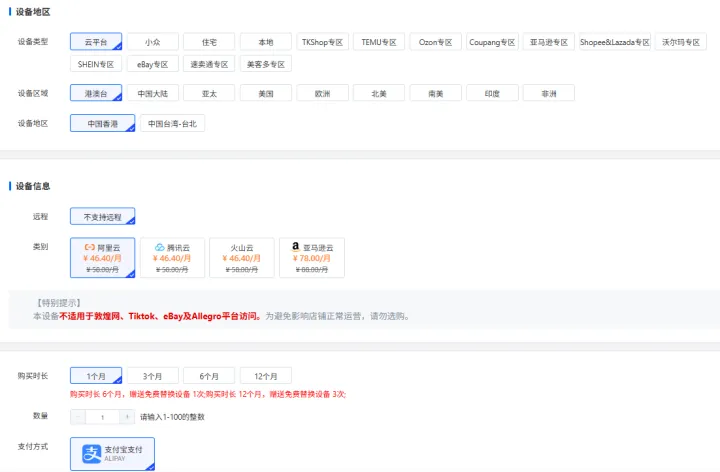Select 1个月 purchase duration

pyautogui.click(x=96, y=376)
